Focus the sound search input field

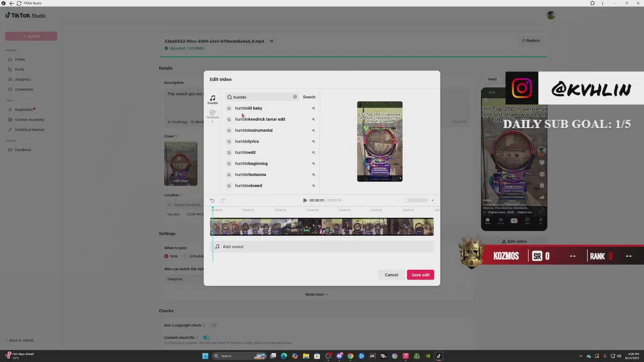(262, 97)
